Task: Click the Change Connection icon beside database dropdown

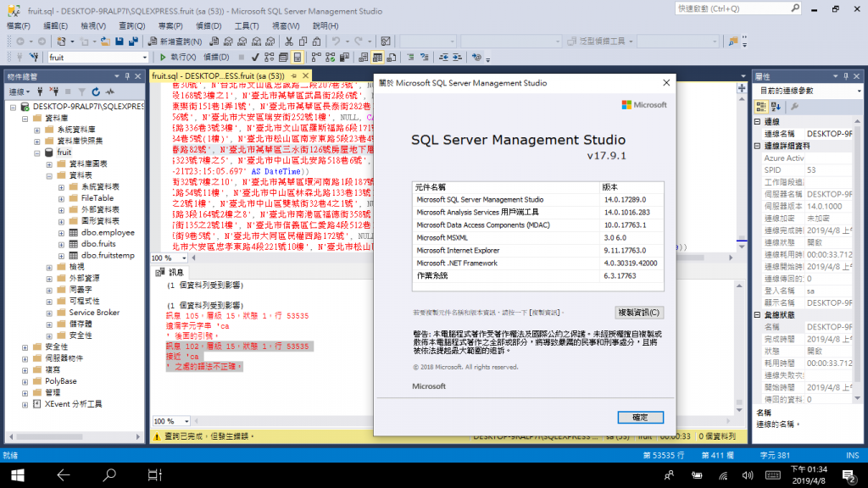Action: [34, 57]
